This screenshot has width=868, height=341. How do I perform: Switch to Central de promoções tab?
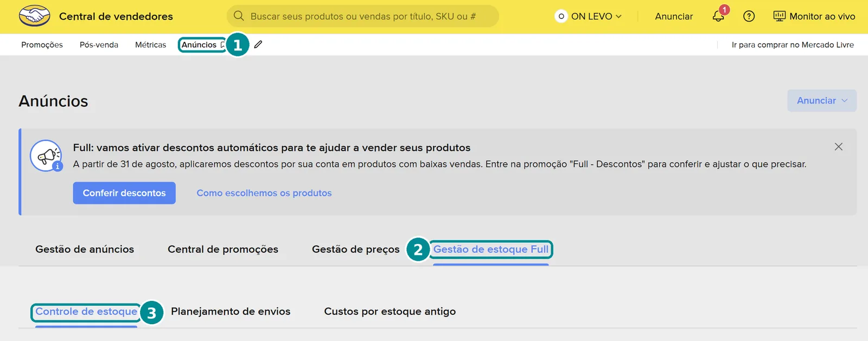[223, 249]
